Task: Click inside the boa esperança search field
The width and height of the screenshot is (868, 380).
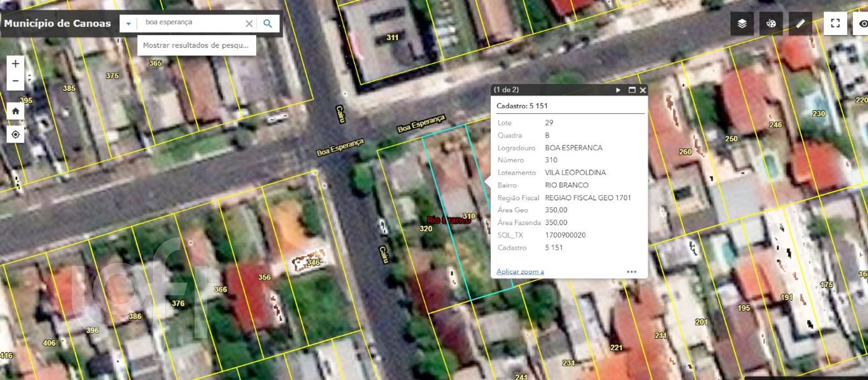Action: click(190, 22)
